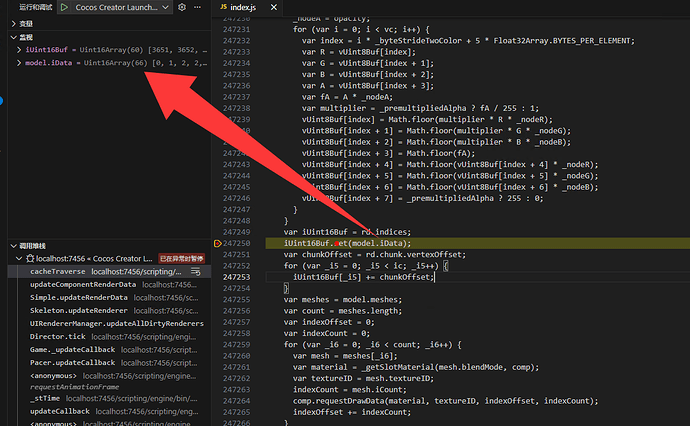Collapse the 调用堆栈 call stack section
Image resolution: width=690 pixels, height=426 pixels.
coord(14,246)
